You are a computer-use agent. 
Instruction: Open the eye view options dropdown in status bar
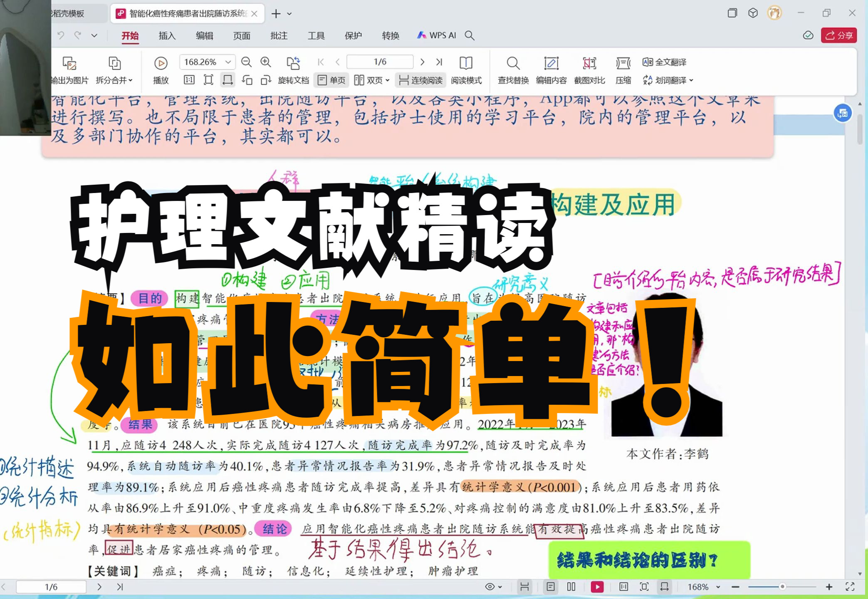click(493, 587)
